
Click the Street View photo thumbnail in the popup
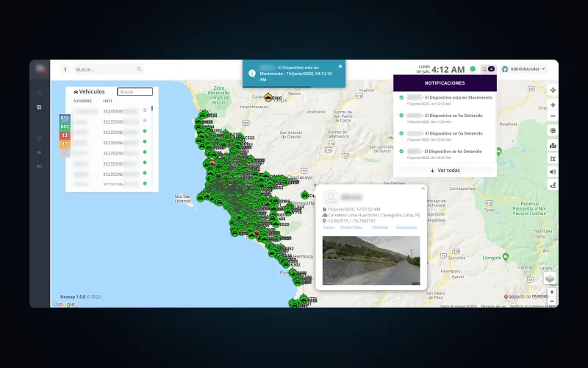pyautogui.click(x=371, y=261)
